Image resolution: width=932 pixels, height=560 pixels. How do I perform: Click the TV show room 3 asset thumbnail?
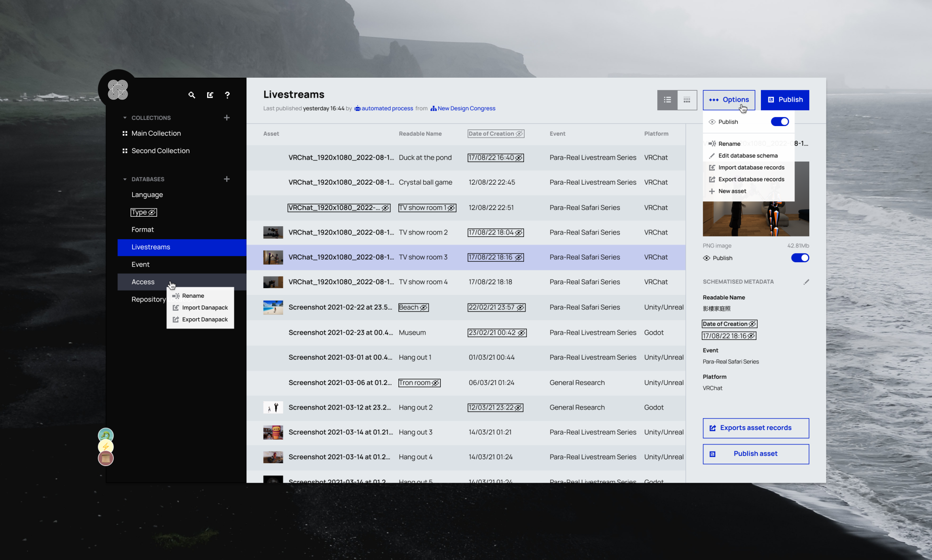pyautogui.click(x=272, y=257)
